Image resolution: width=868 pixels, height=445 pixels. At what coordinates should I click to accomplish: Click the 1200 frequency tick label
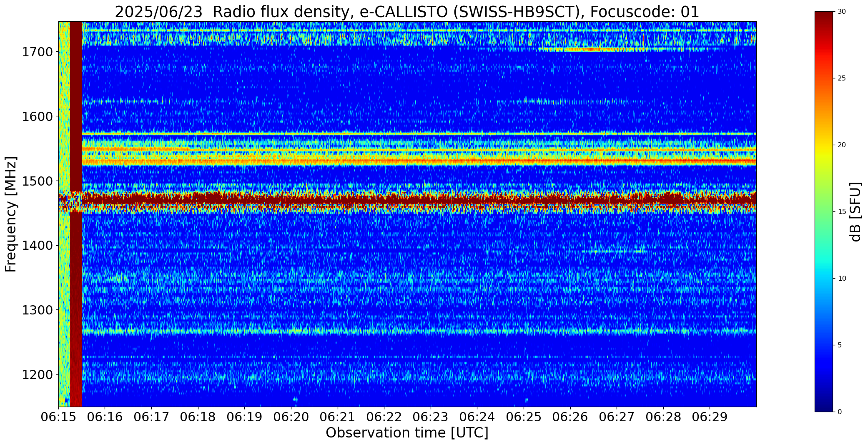click(x=37, y=375)
